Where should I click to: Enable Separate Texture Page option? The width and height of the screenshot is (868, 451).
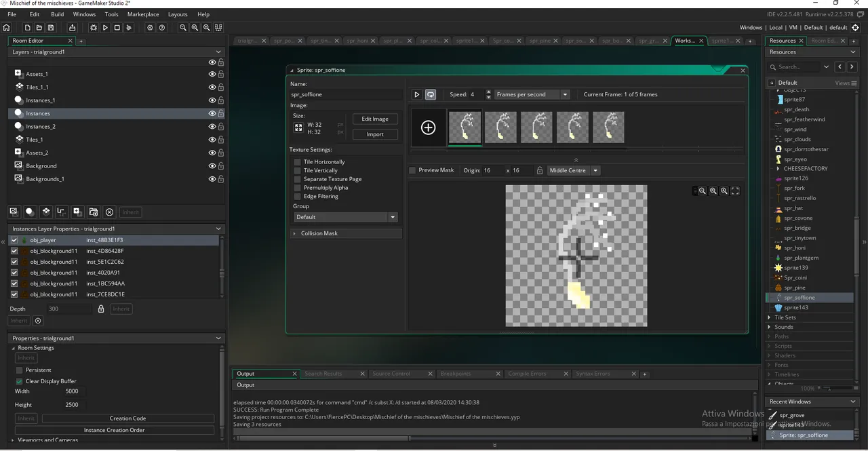(x=297, y=179)
